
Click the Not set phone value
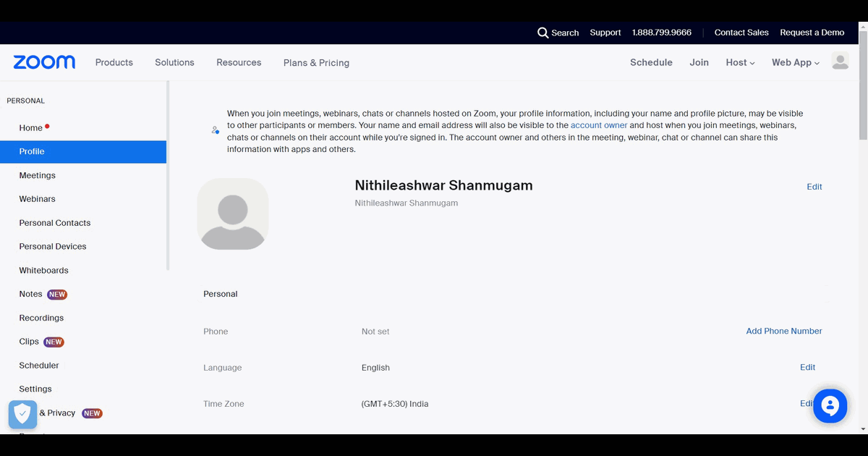375,332
